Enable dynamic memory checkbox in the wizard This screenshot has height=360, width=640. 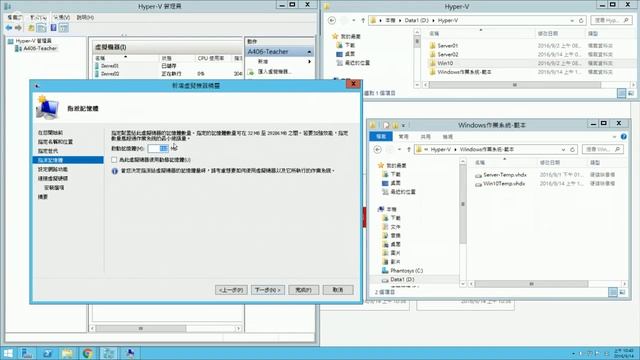[x=114, y=160]
